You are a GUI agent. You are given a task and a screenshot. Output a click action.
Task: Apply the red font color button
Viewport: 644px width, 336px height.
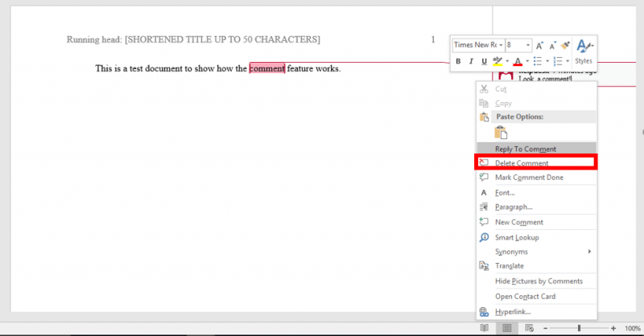click(x=518, y=62)
